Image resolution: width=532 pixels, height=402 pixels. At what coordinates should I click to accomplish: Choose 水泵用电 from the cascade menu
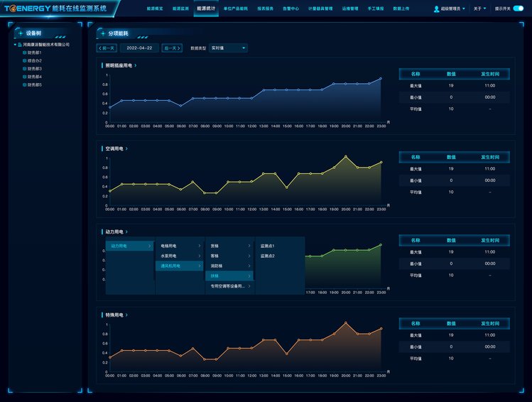pos(169,256)
